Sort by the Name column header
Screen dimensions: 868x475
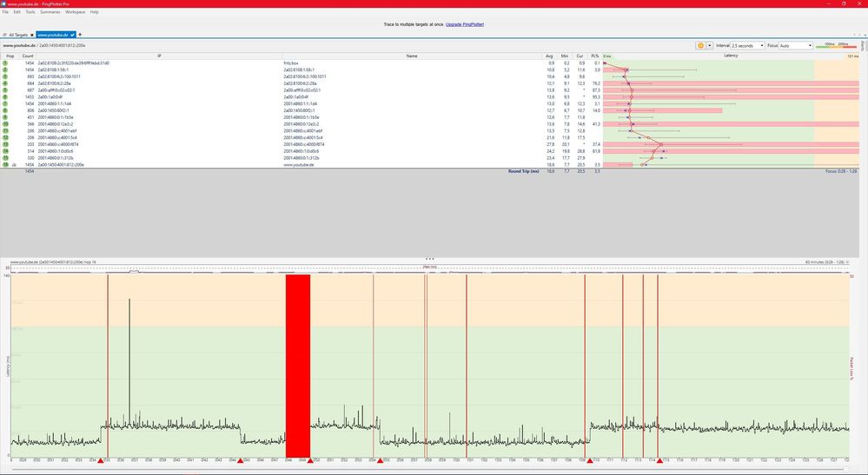(x=412, y=56)
